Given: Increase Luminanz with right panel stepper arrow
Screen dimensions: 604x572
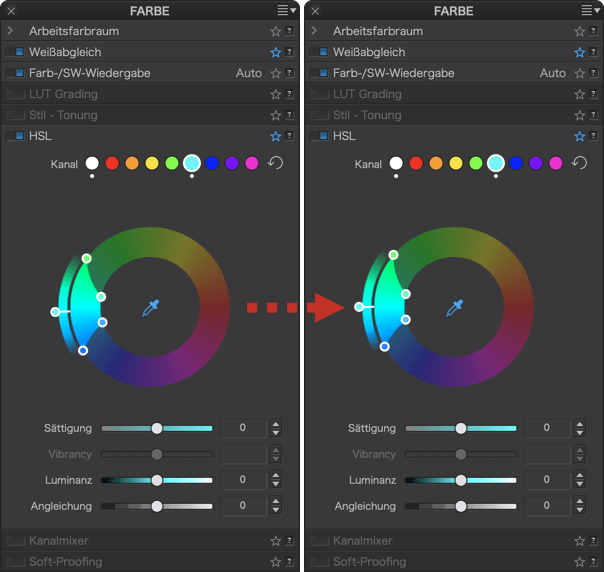Looking at the screenshot, I should 580,476.
